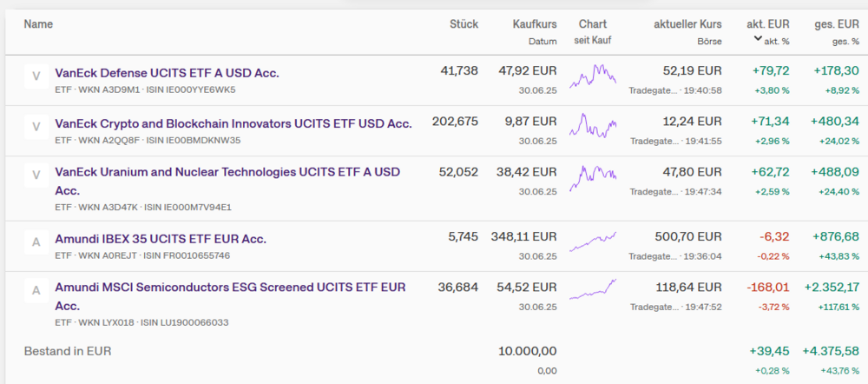Open Amundi IBEX 35 UCITS ETF link
The image size is (868, 384).
[161, 239]
